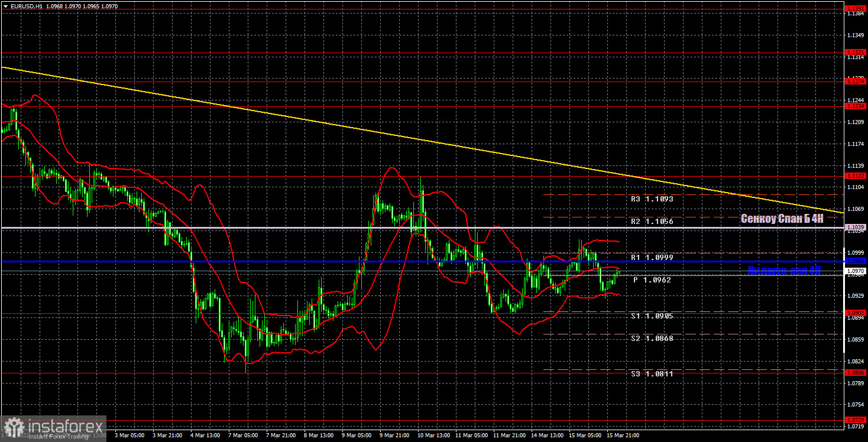Click the R1 1.0999 pivot label
Screen dimensions: 868x442
652,258
